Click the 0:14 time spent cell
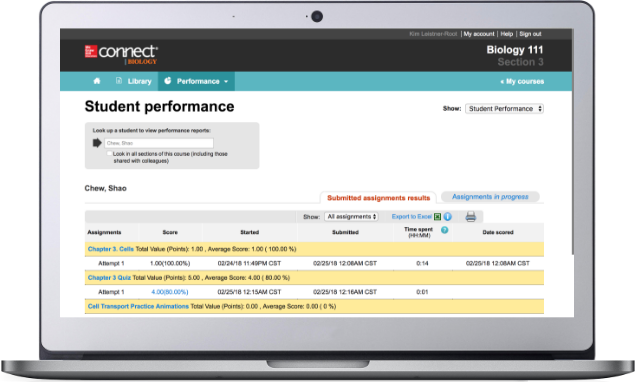Viewport: 635px width, 382px height. coord(422,263)
